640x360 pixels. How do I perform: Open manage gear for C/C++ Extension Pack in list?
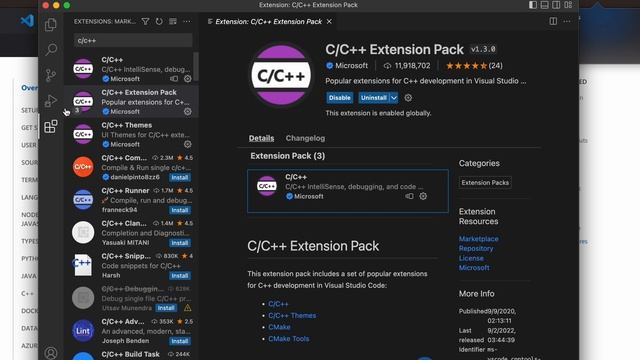point(188,111)
